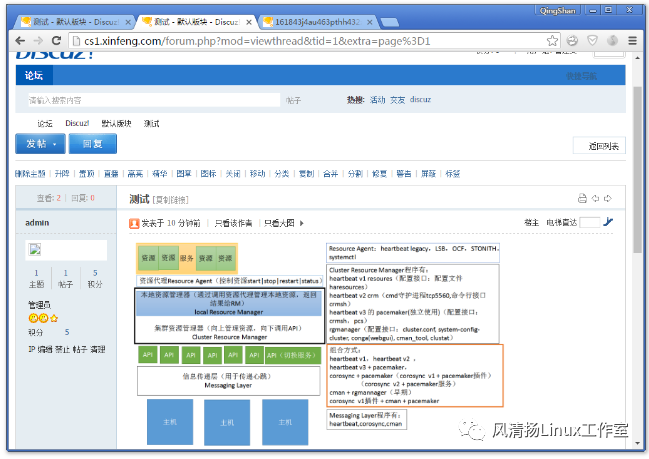
Task: Click the elevator go arrow icon
Action: click(x=608, y=222)
